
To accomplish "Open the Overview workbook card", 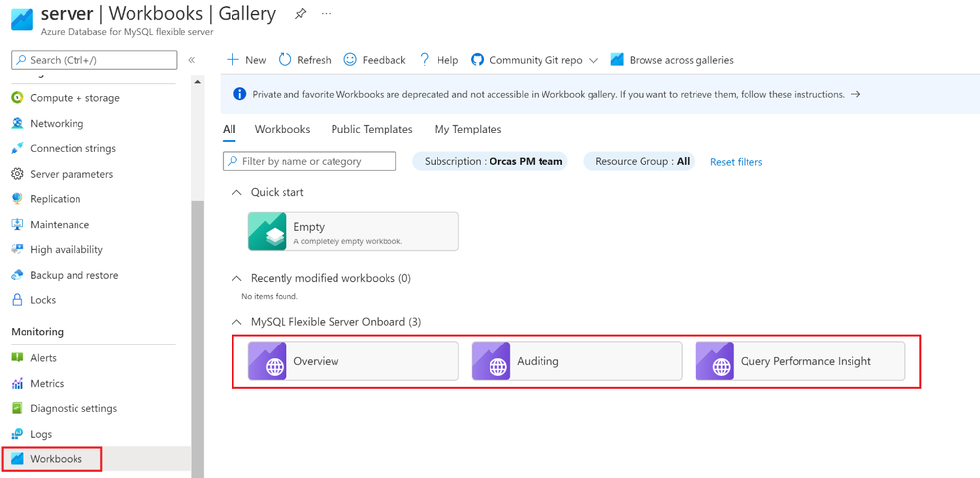I will coord(353,361).
